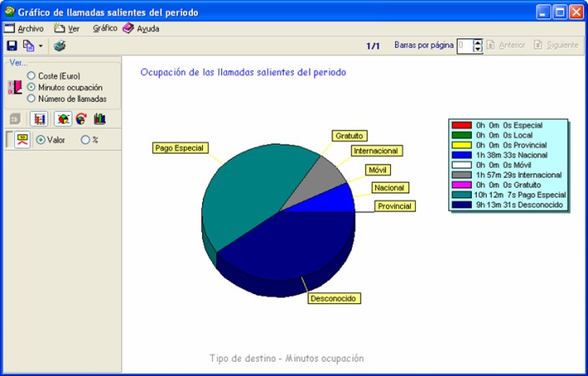
Task: Select the pie chart type icon
Action: pos(63,119)
